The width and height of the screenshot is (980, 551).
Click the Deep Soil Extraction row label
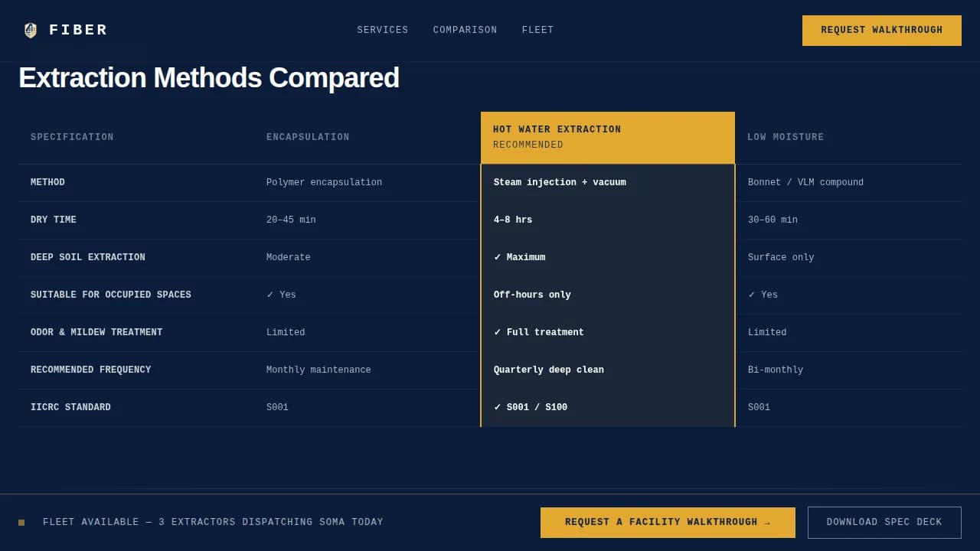tap(88, 258)
